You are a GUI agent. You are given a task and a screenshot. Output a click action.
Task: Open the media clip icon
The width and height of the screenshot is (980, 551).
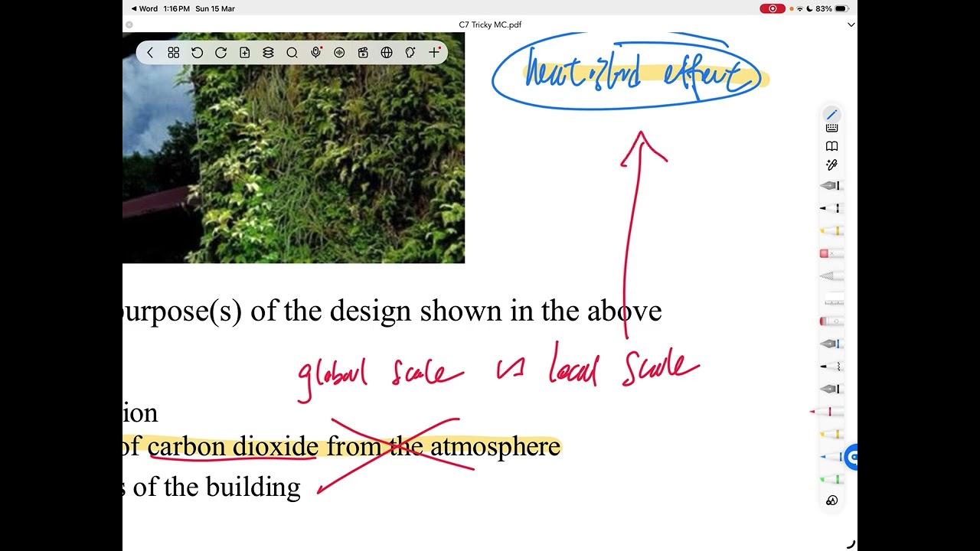click(x=363, y=53)
